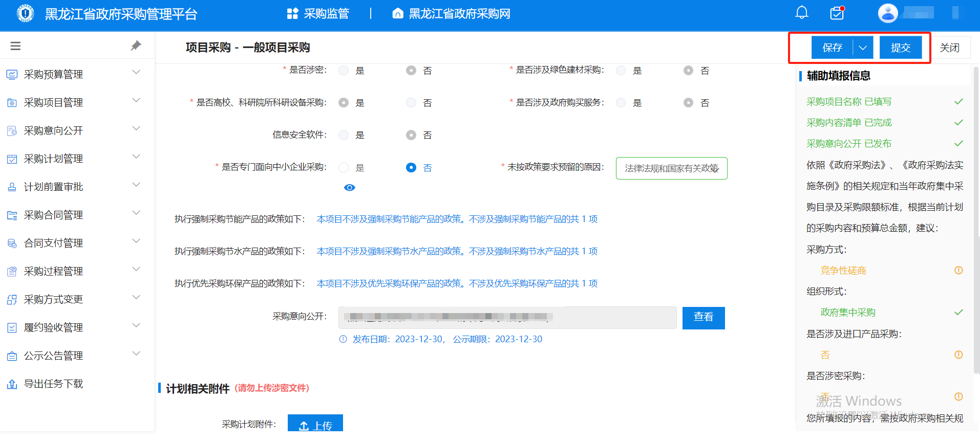Click the 采购意向公开 blurred input field
Viewport: 980px width, 443px height.
[x=507, y=318]
